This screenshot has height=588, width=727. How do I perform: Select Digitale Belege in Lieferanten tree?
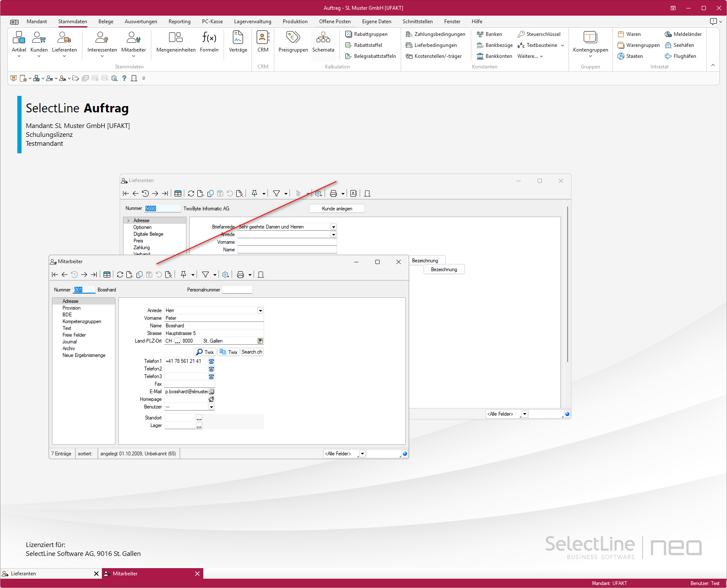tap(148, 234)
